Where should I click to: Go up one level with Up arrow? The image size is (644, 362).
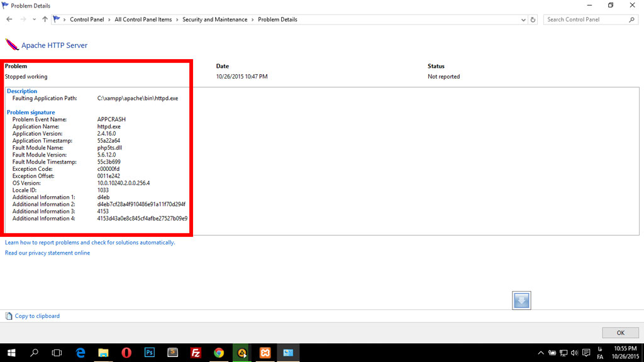tap(45, 19)
